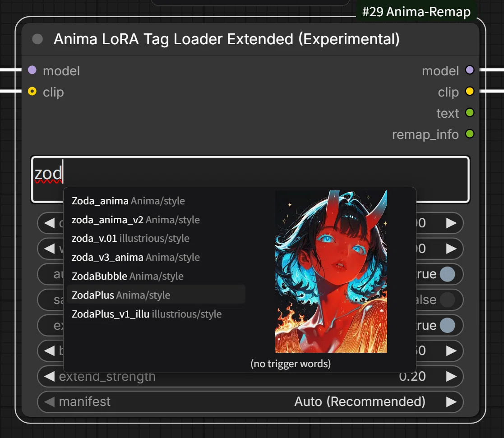Click the clip input socket
The height and width of the screenshot is (438, 504).
pos(32,92)
